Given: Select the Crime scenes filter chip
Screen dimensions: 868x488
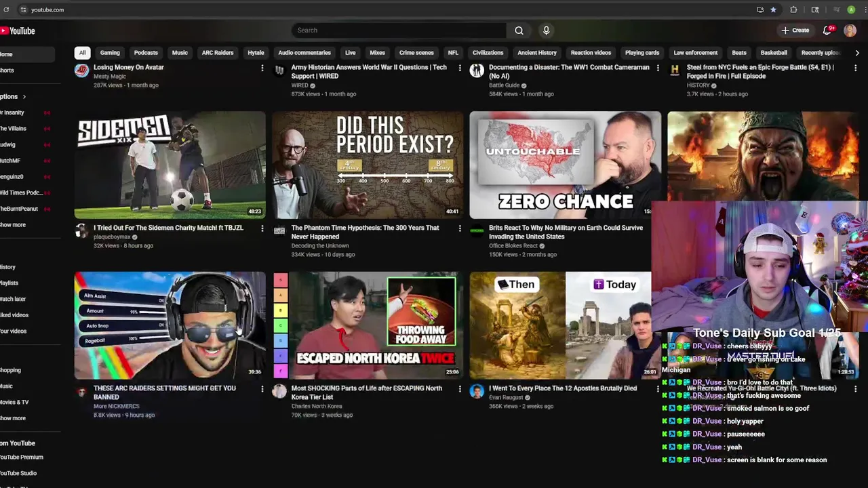Looking at the screenshot, I should pos(416,53).
